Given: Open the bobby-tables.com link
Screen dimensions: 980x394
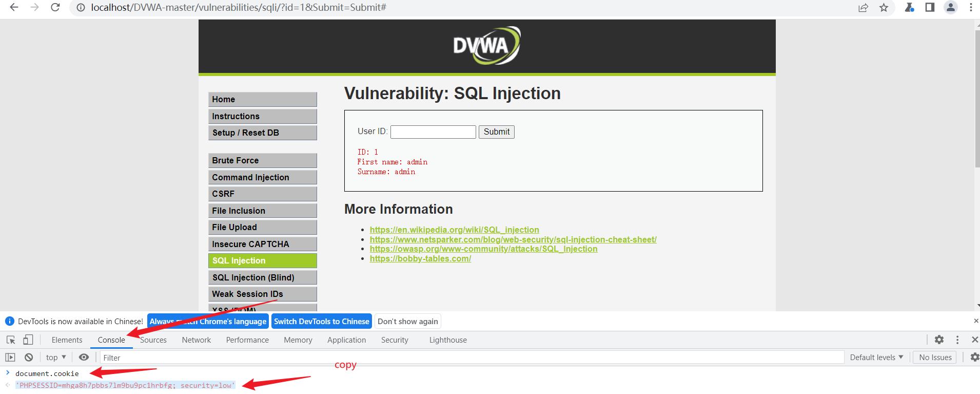Looking at the screenshot, I should click(x=420, y=259).
